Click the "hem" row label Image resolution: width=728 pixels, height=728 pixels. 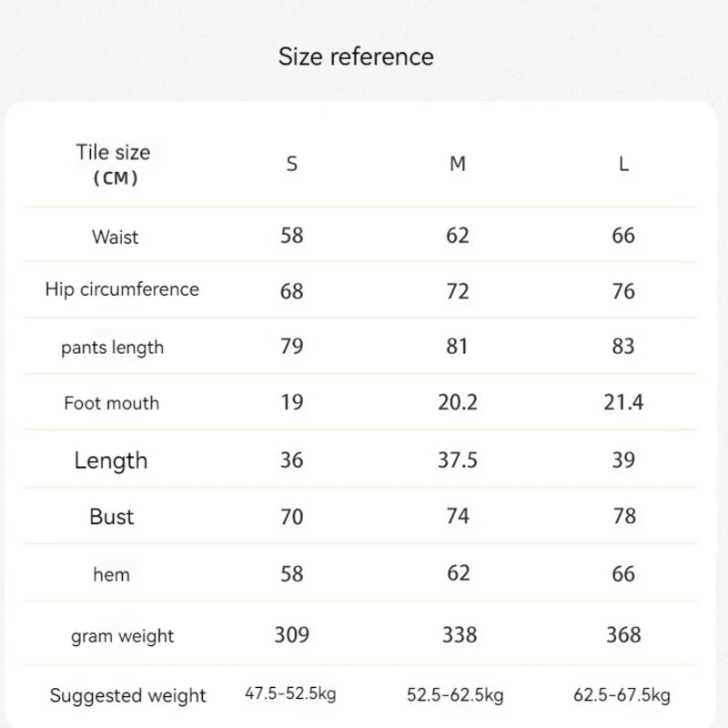pyautogui.click(x=112, y=574)
